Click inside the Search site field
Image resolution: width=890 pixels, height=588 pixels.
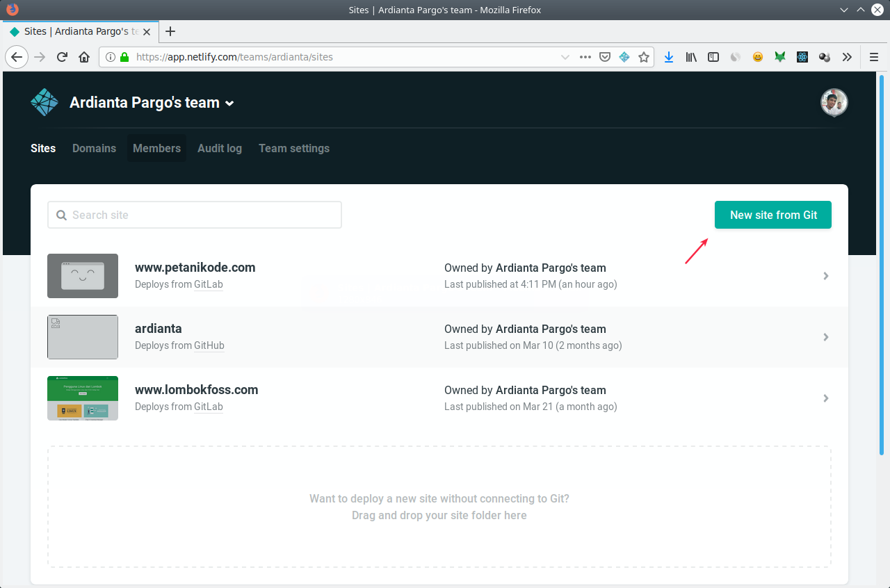click(x=195, y=215)
